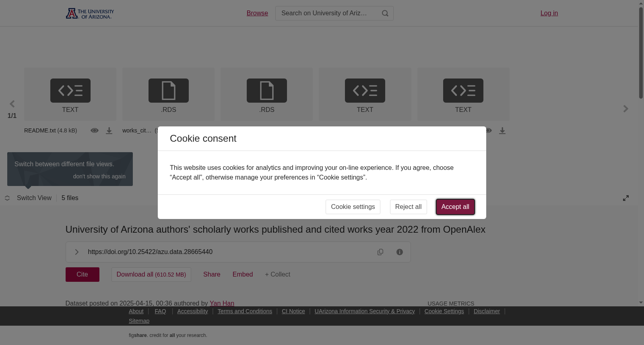Copy the DOI link to clipboard
The width and height of the screenshot is (644, 345).
coord(380,252)
